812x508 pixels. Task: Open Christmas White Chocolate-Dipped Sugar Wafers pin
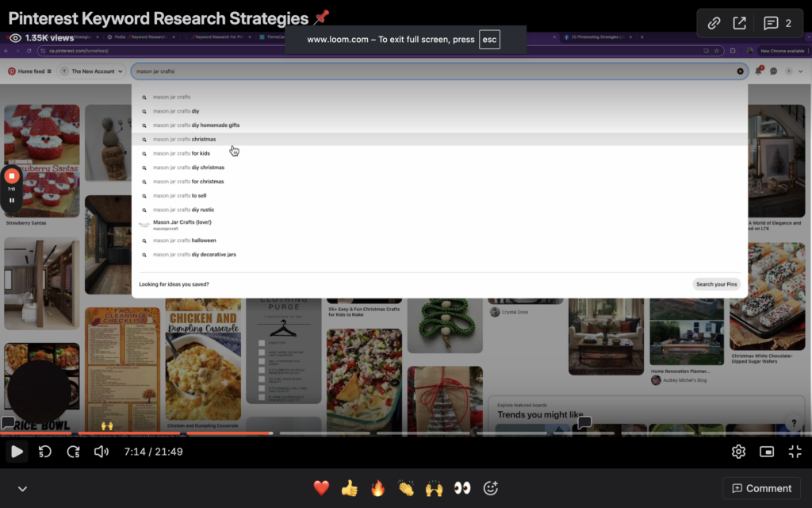pyautogui.click(x=768, y=296)
